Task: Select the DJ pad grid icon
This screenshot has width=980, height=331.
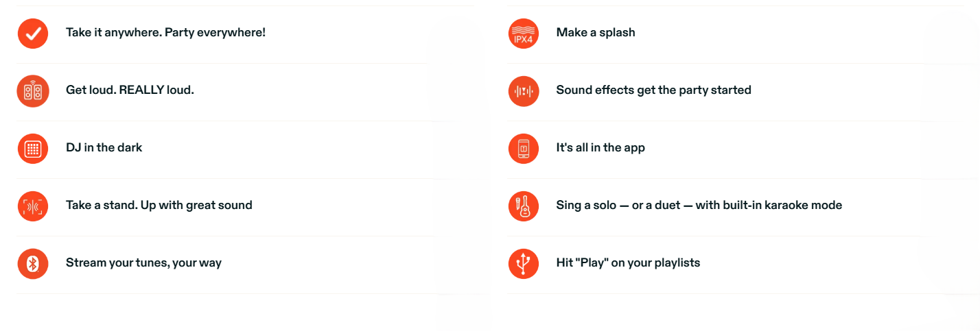Action: point(33,148)
